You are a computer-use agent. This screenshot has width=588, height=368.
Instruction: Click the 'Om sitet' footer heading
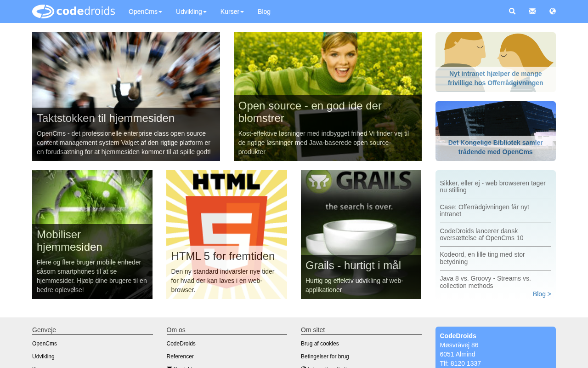pyautogui.click(x=313, y=330)
